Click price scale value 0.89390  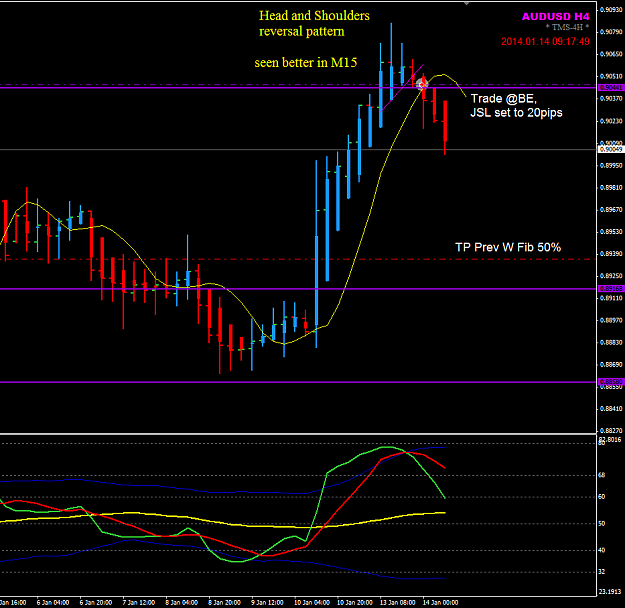click(611, 254)
